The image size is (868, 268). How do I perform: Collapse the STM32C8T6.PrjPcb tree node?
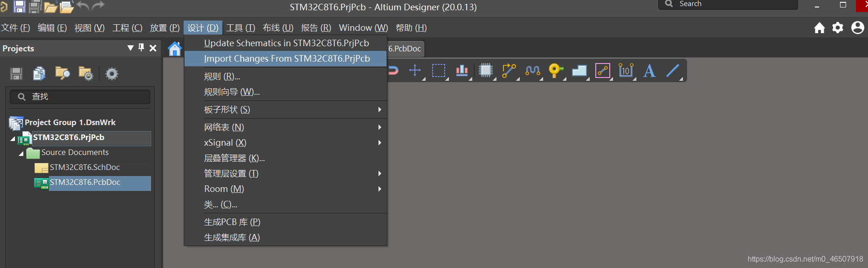coord(13,139)
